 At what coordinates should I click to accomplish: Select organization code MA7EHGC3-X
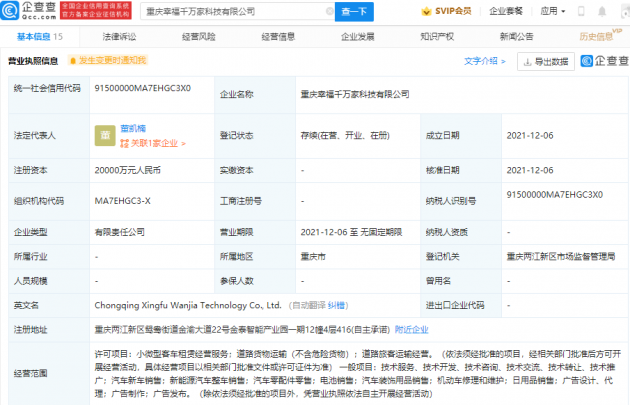pos(123,201)
